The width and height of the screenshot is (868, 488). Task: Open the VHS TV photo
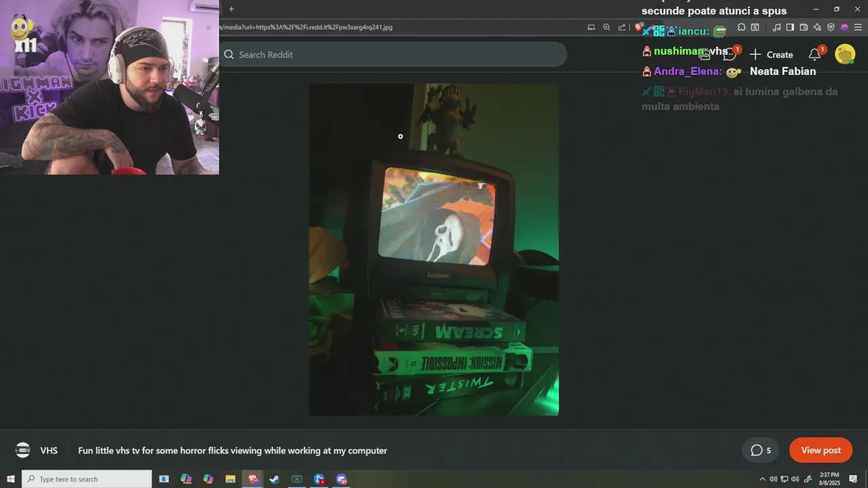(434, 249)
